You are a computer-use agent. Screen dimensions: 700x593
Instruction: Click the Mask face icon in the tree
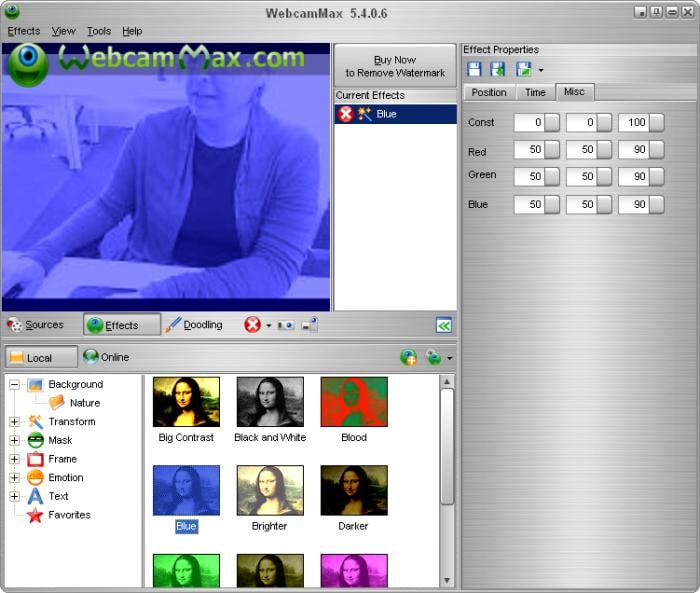[x=35, y=440]
